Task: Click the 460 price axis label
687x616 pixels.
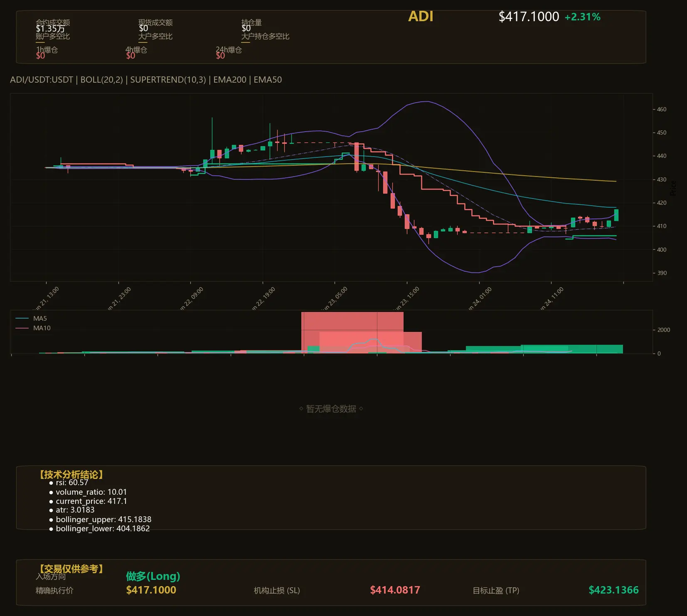Action: click(x=662, y=109)
